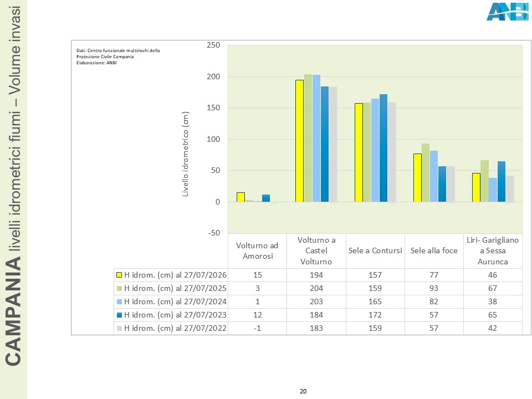Viewport: 532px width, 399px height.
Task: Click the vertical CAMPANIA slide title
Action: coord(13,186)
